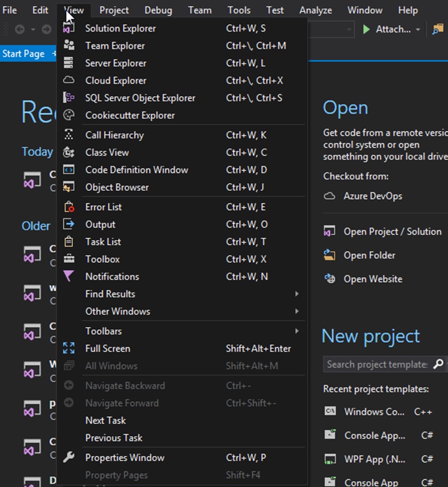Screen dimensions: 448x487
Task: Click the Task List clipboard icon
Action: pos(69,242)
